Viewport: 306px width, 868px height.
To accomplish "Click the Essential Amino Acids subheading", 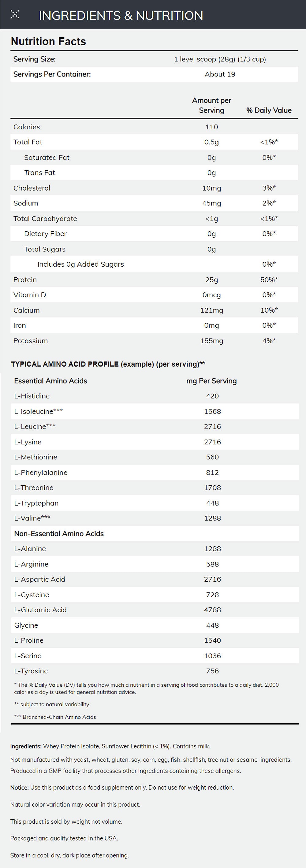I will [x=50, y=381].
